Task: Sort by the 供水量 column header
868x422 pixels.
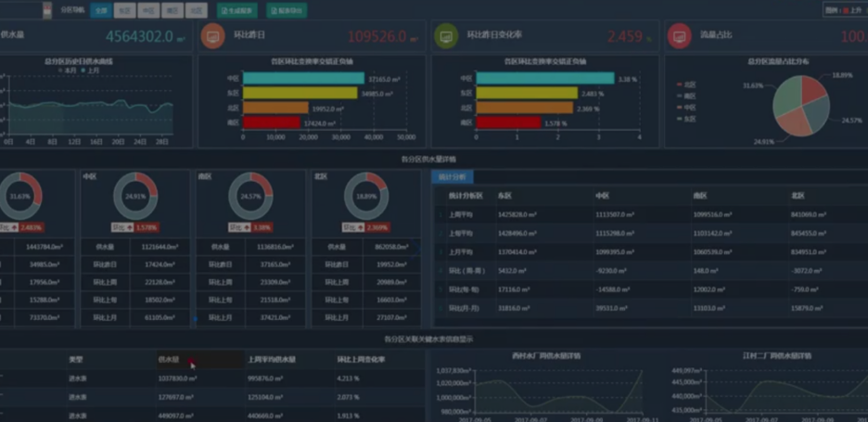Action: tap(168, 359)
